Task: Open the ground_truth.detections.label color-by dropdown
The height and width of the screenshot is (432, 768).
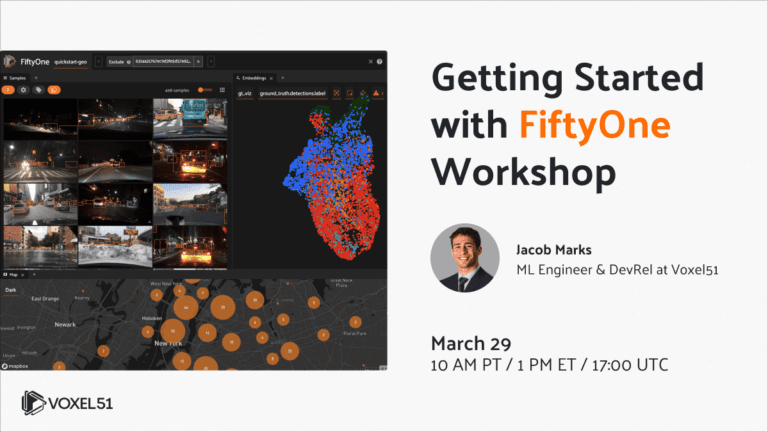Action: [292, 94]
